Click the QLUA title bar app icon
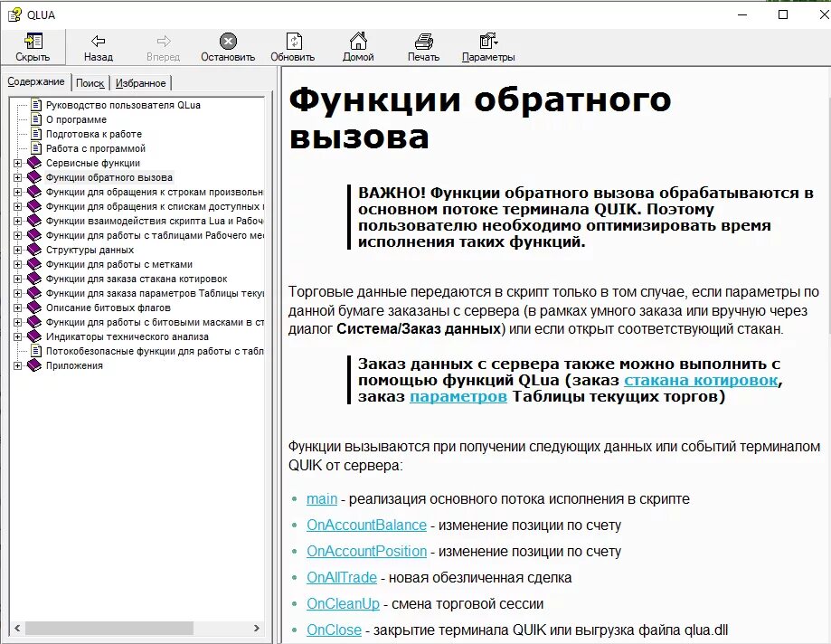The height and width of the screenshot is (644, 831). click(14, 14)
